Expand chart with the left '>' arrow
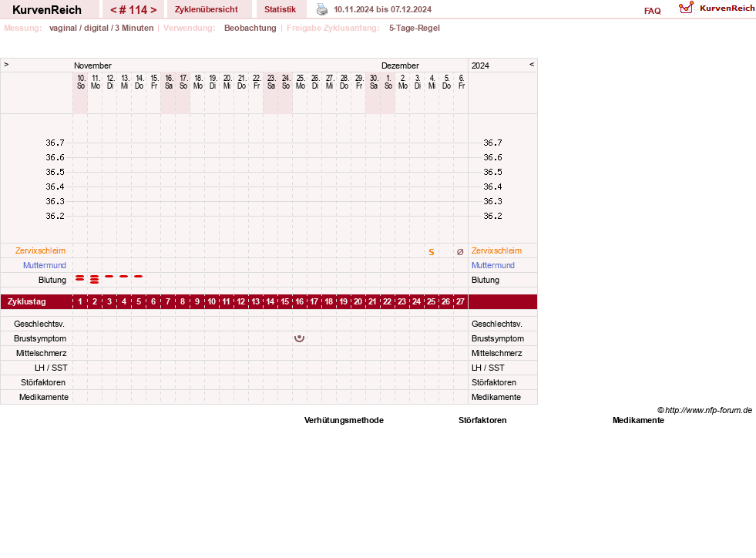This screenshot has height=558, width=756. [6, 64]
